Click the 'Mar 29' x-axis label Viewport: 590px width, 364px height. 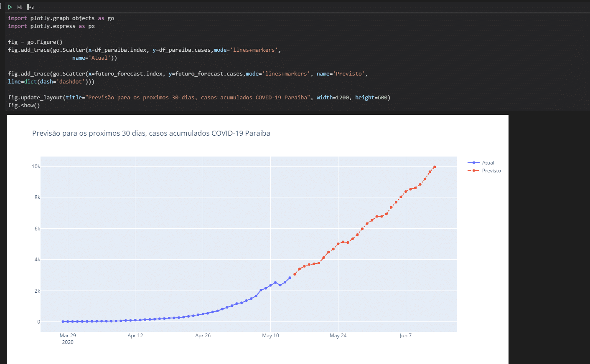[x=68, y=336]
